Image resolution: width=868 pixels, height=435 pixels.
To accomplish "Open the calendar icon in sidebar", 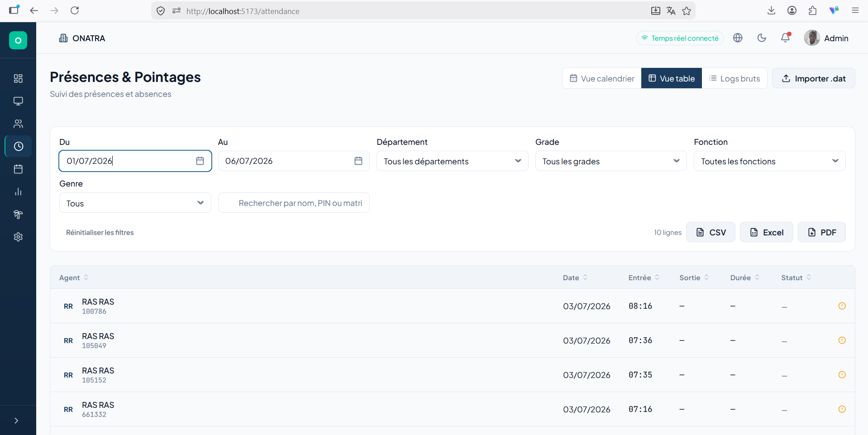I will [x=18, y=169].
